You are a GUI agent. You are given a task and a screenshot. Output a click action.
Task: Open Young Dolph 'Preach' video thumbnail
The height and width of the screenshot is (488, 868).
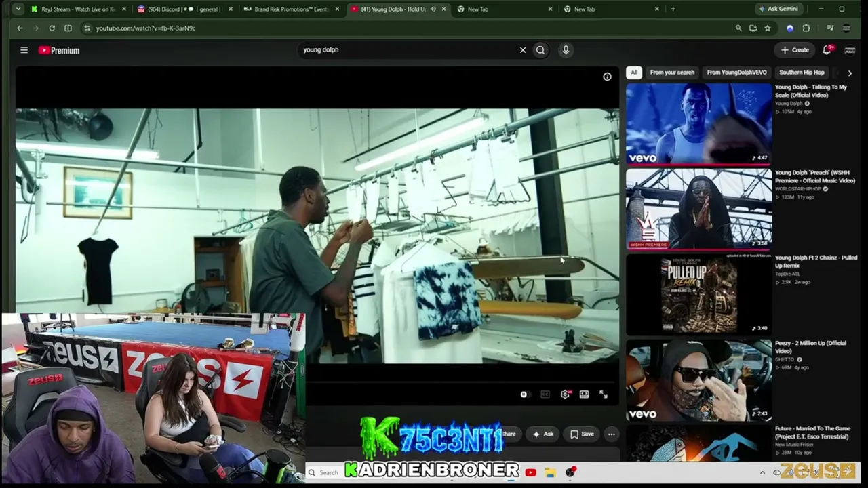(x=699, y=209)
